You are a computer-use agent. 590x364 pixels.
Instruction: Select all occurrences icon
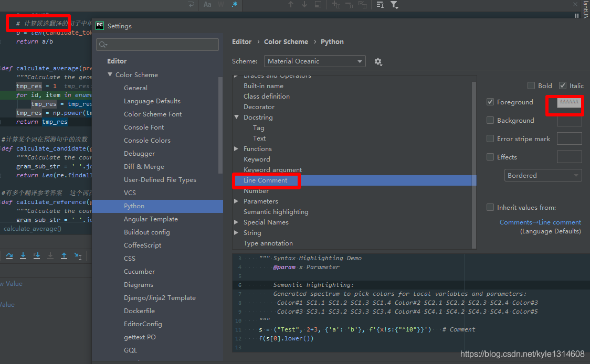coord(363,5)
